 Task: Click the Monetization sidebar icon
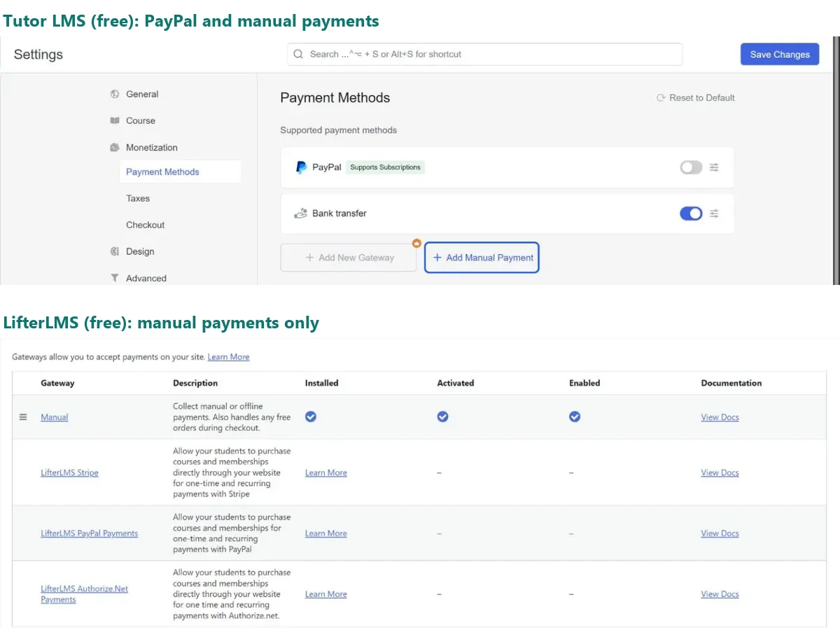(x=115, y=147)
